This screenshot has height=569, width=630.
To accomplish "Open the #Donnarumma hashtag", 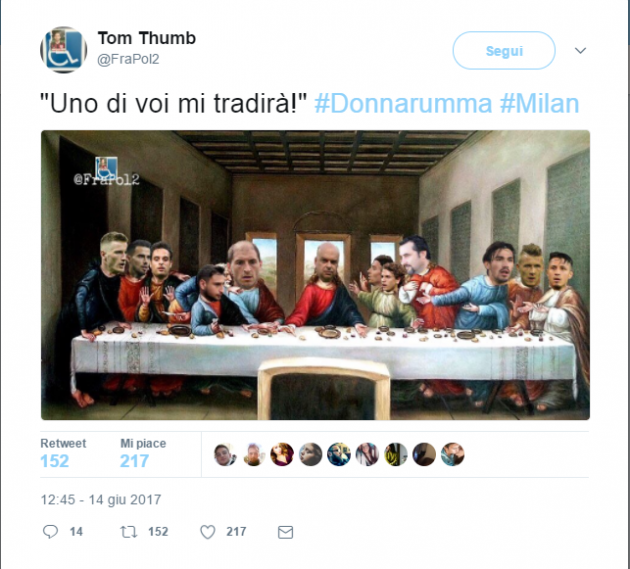I will click(x=403, y=104).
